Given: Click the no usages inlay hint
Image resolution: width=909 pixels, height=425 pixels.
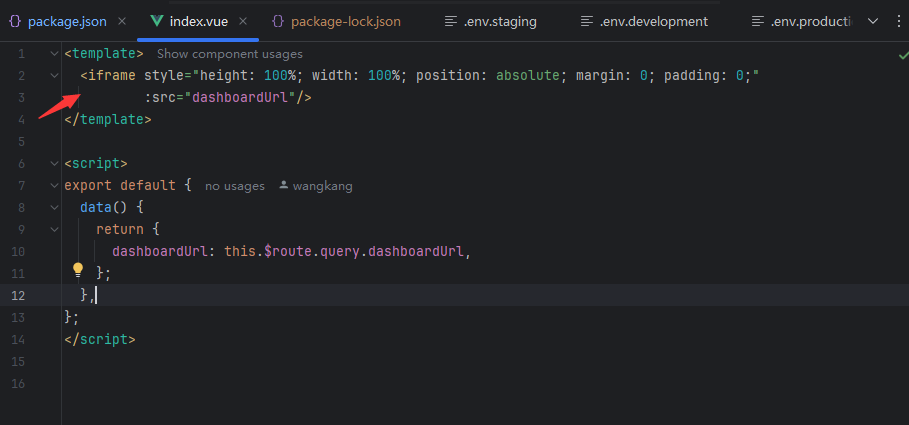Looking at the screenshot, I should tap(235, 186).
